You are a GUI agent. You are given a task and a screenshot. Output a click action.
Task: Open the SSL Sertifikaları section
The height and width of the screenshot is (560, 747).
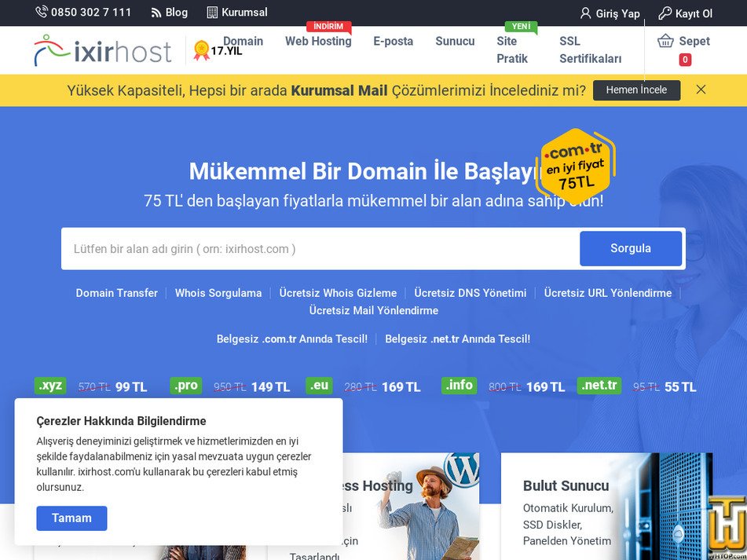coord(590,50)
